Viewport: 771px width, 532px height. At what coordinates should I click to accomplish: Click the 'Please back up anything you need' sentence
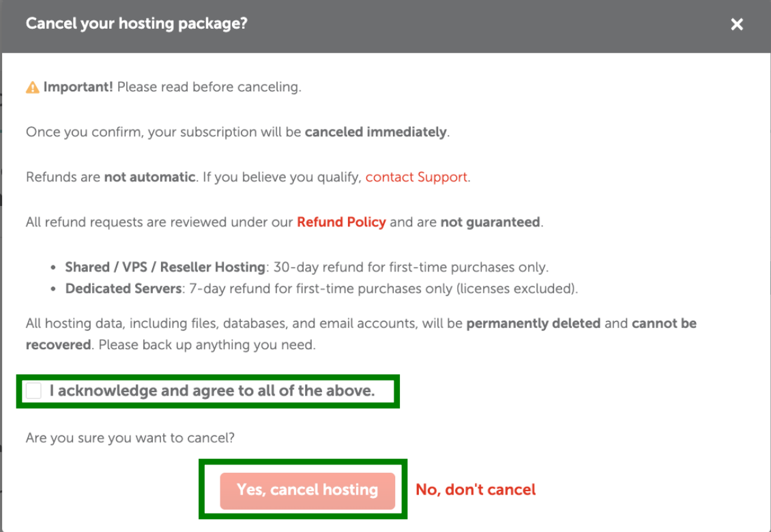point(207,345)
